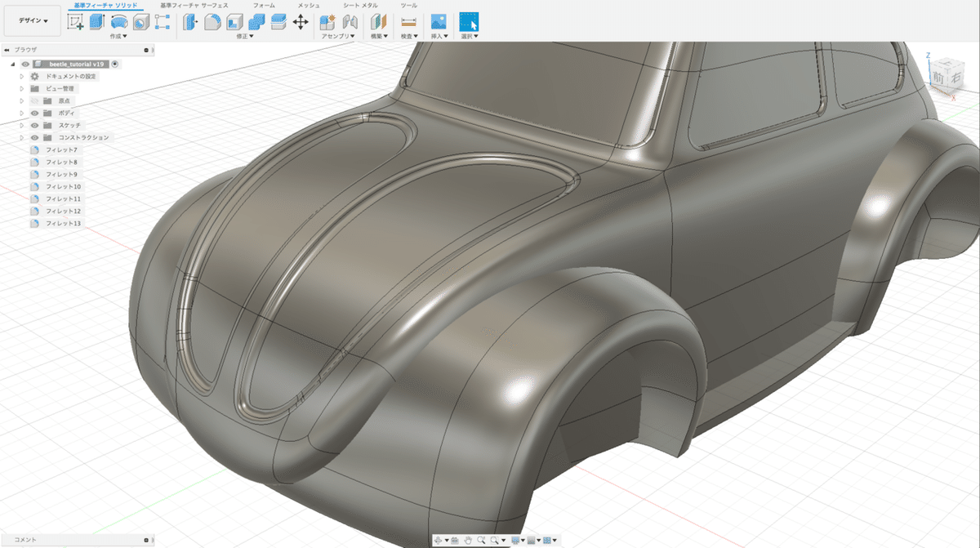Click the Measure tool icon under 検査
Screen dimensions: 980x548
tap(408, 22)
